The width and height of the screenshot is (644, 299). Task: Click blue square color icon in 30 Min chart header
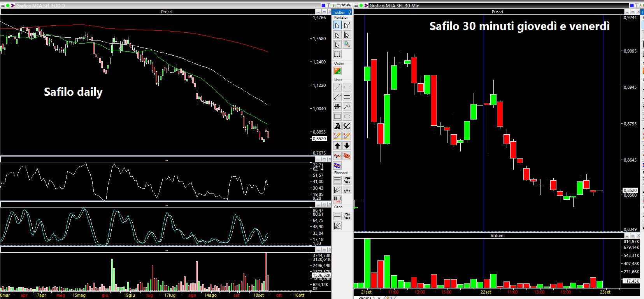632,5
